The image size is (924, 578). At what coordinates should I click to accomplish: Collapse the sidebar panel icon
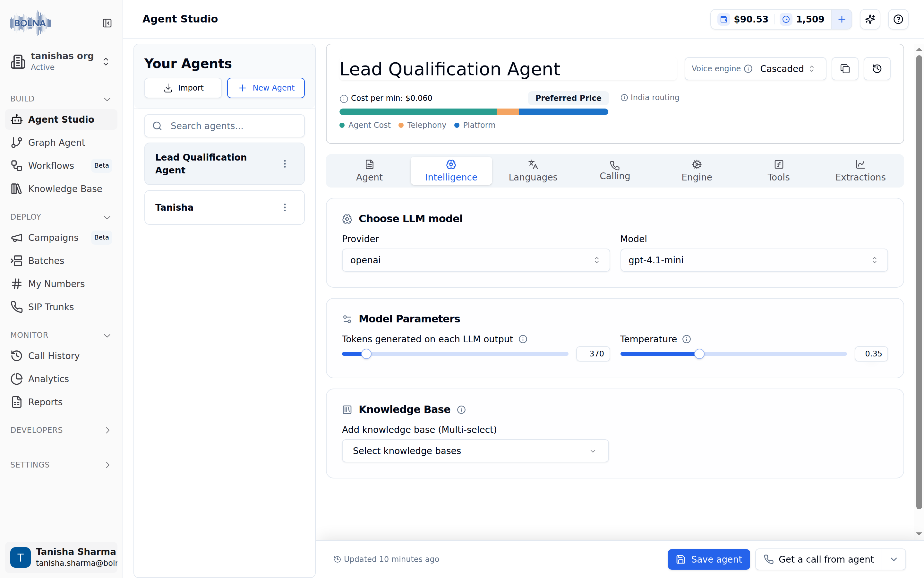(x=107, y=23)
